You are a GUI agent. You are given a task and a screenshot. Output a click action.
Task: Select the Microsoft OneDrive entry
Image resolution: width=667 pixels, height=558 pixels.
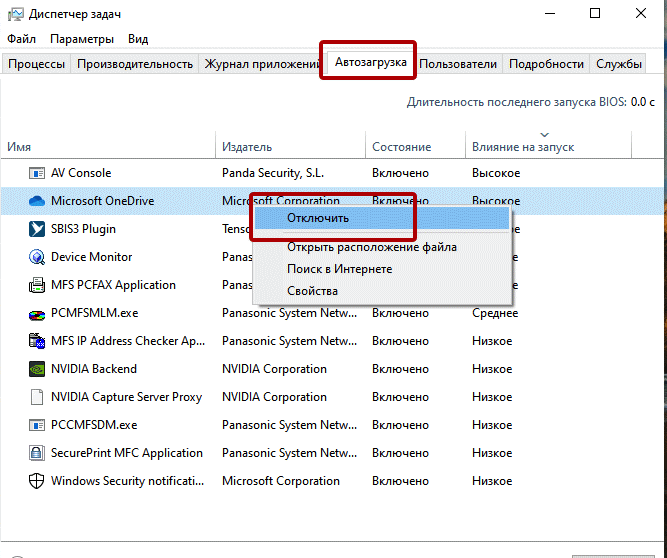(x=103, y=201)
